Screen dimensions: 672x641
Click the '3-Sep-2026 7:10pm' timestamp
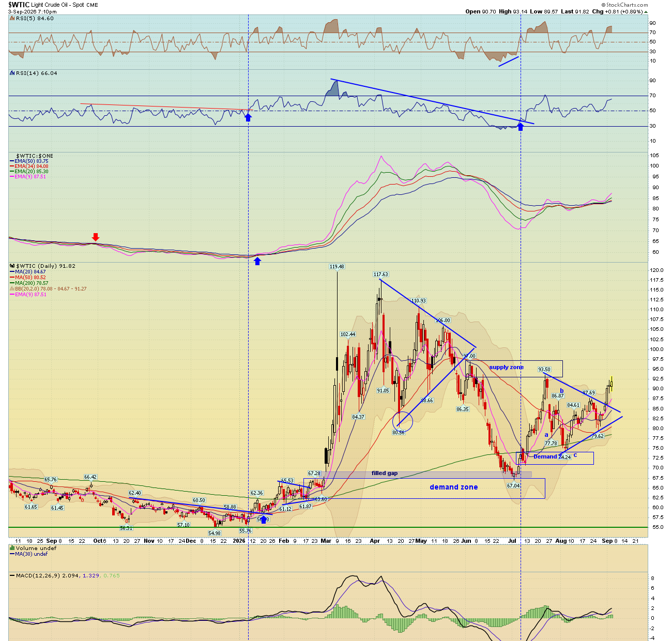33,11
